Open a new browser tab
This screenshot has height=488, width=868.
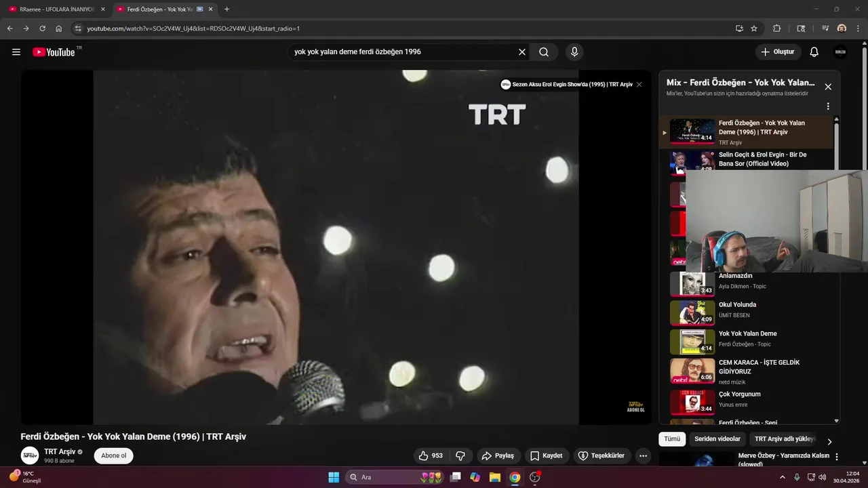click(226, 9)
